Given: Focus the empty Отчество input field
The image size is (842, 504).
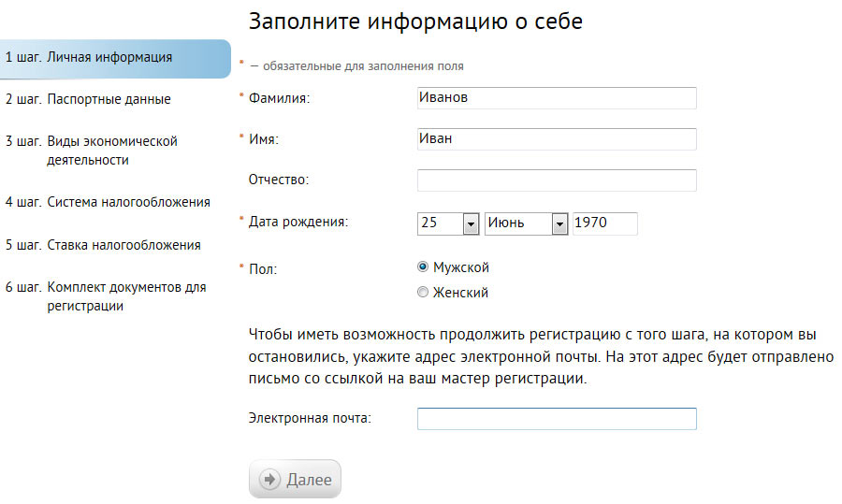Looking at the screenshot, I should click(x=556, y=180).
